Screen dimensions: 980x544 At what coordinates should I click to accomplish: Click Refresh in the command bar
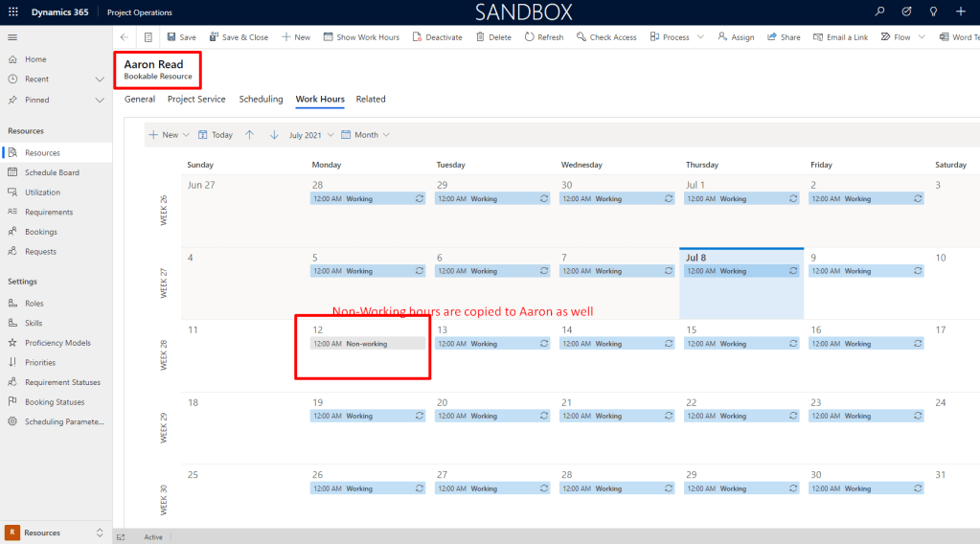click(544, 37)
